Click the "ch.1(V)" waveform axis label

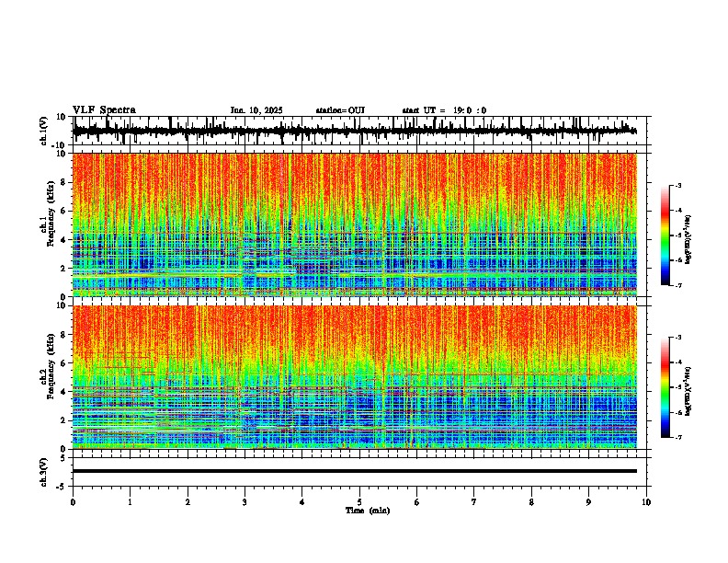click(44, 131)
